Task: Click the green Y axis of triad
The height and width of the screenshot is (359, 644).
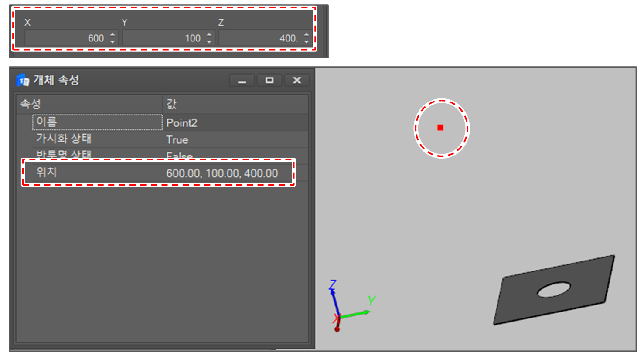Action: 355,313
